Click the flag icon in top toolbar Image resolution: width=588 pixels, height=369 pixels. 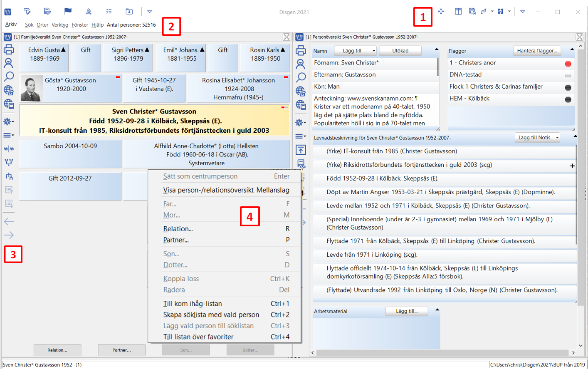point(68,11)
